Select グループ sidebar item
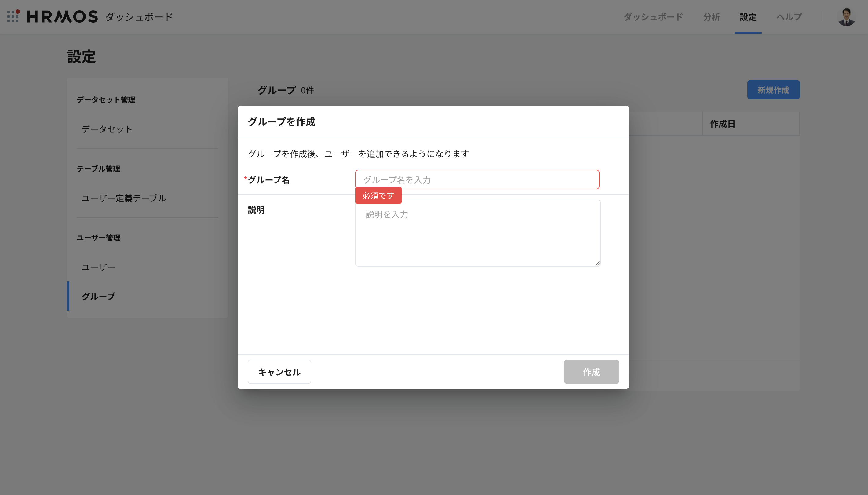The height and width of the screenshot is (495, 868). (x=98, y=296)
